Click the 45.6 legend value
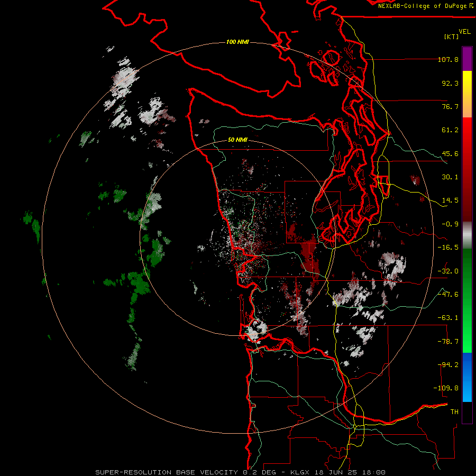Screen dimensions: 476x476 (450, 153)
